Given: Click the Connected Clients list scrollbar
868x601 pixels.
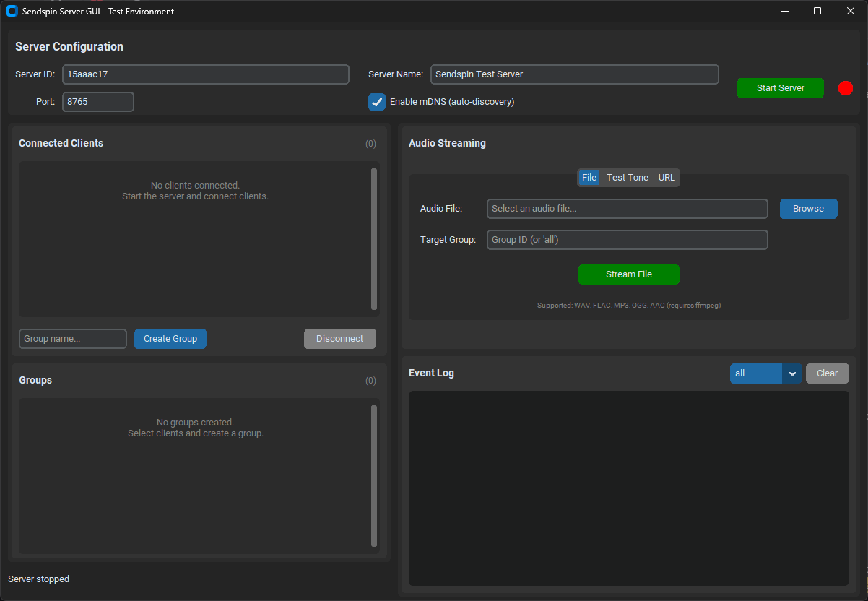Looking at the screenshot, I should (x=374, y=239).
